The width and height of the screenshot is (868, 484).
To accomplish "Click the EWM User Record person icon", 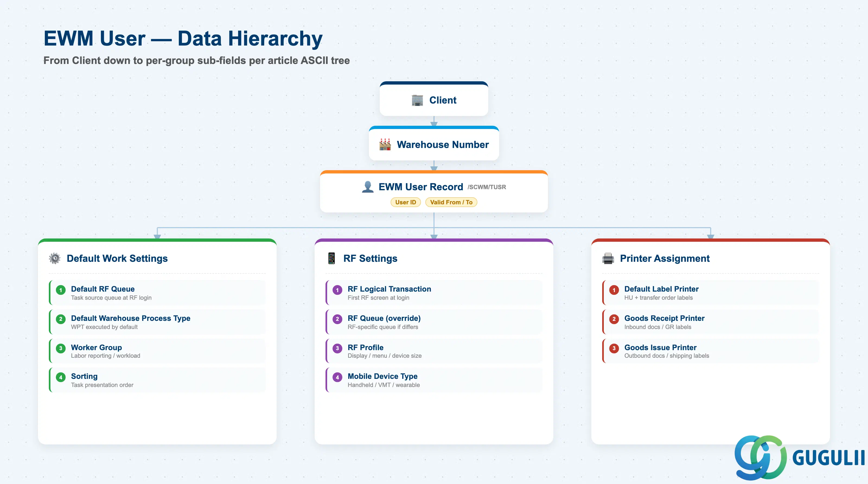I will 368,187.
